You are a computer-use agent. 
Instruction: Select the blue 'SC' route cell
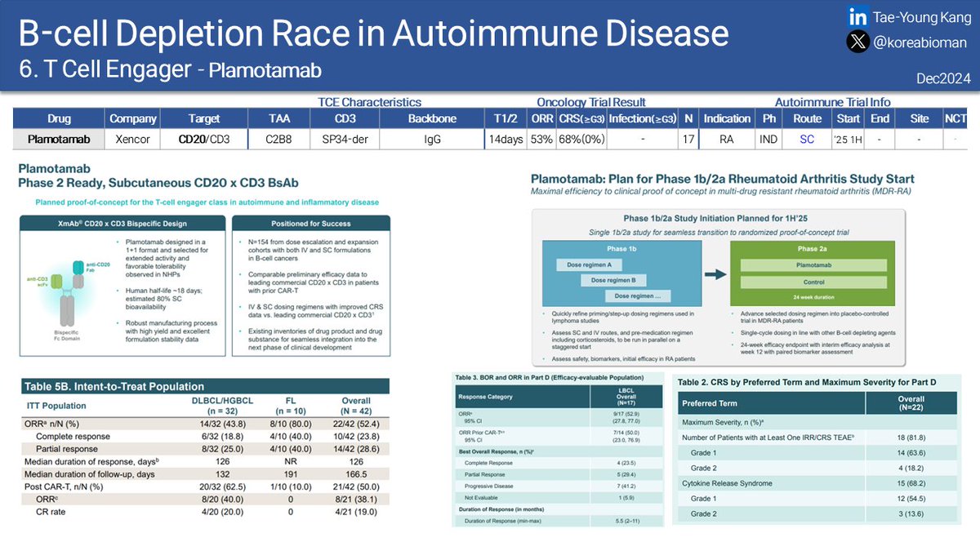pyautogui.click(x=807, y=140)
